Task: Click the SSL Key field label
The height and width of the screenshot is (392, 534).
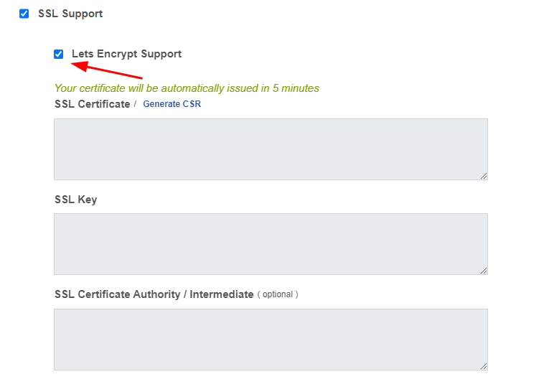Action: tap(75, 199)
